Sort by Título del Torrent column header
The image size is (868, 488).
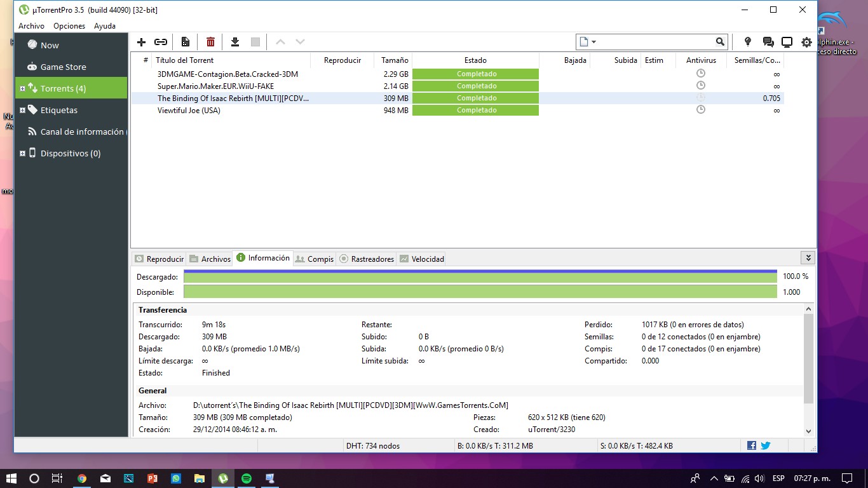coord(231,60)
